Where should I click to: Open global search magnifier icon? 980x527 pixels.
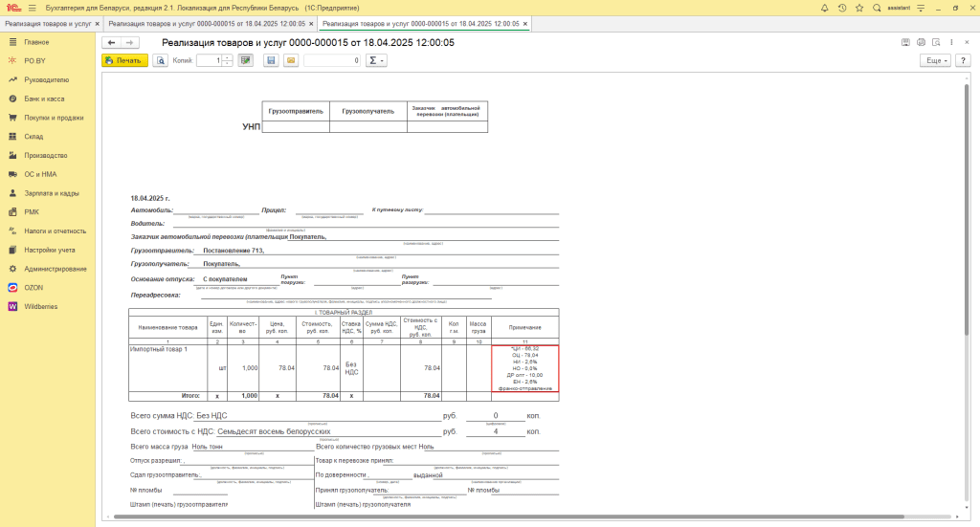click(877, 8)
